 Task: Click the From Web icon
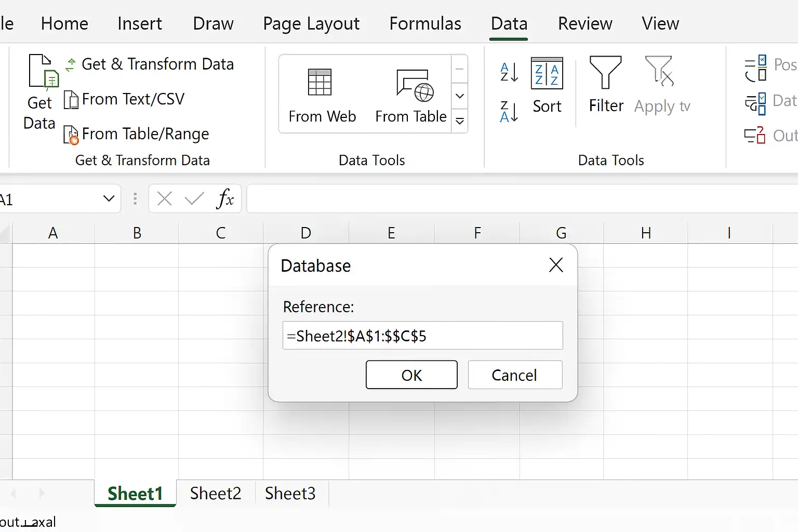pos(320,82)
